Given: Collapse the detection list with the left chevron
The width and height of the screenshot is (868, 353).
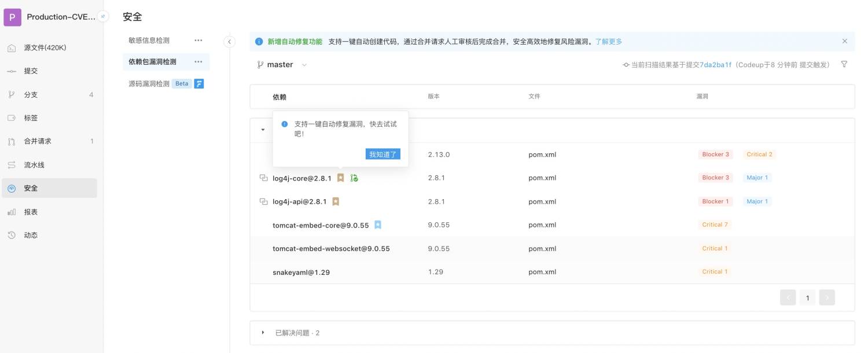Looking at the screenshot, I should point(229,42).
